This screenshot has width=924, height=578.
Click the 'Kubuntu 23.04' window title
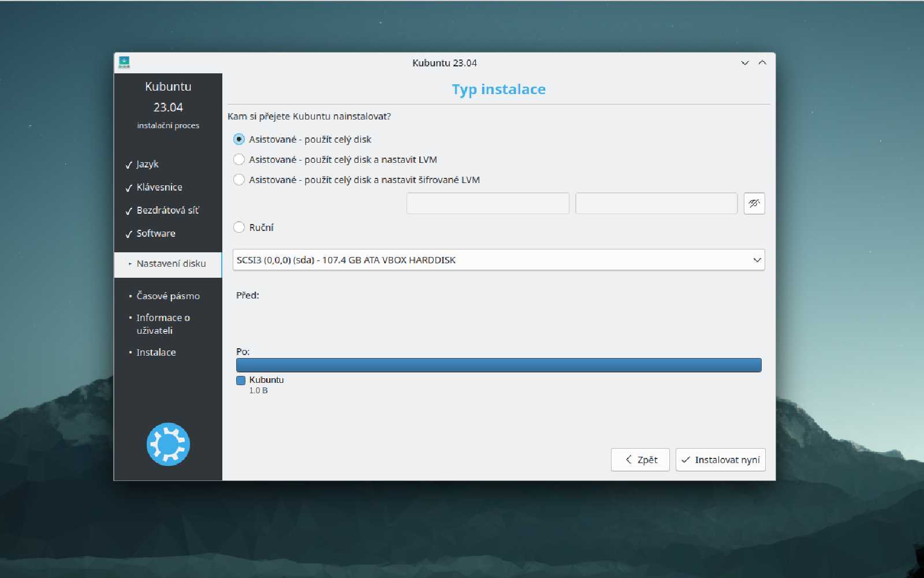point(445,63)
